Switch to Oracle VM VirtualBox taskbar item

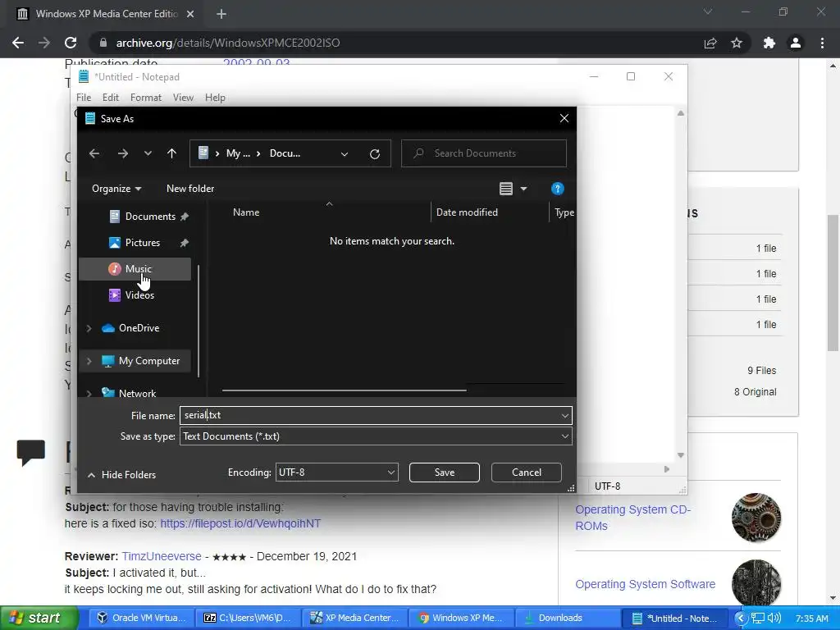[x=141, y=619]
